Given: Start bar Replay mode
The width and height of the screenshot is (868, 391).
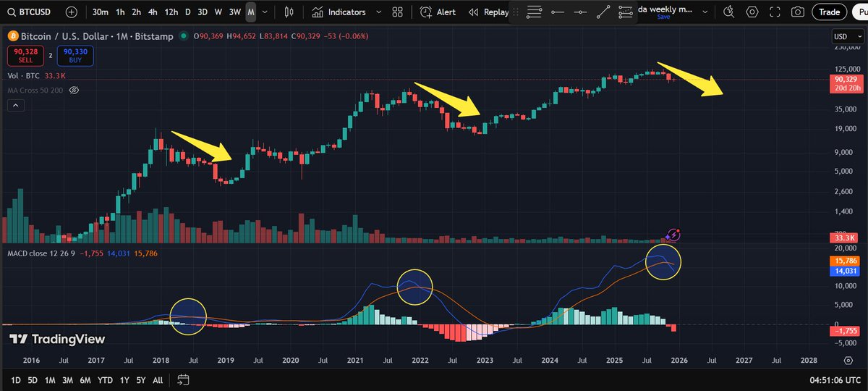Looking at the screenshot, I should point(489,12).
